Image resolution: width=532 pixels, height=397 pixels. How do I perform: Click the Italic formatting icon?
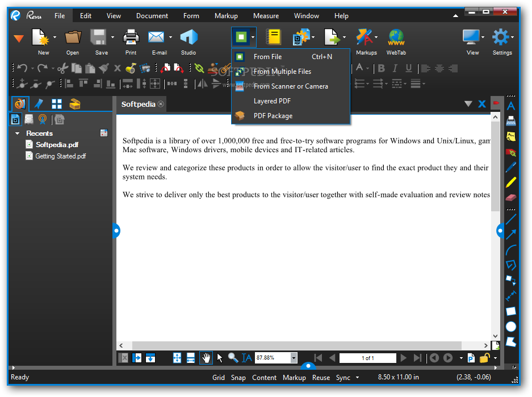click(395, 68)
